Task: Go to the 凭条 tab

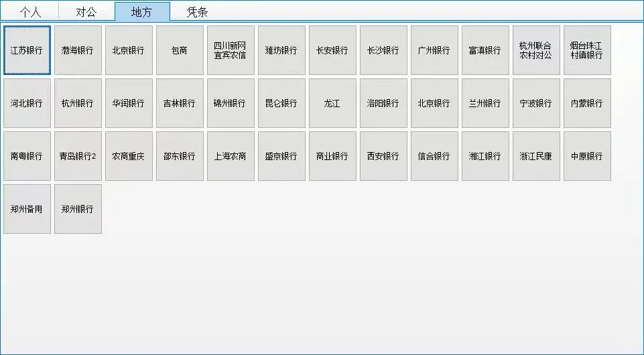Action: pos(197,11)
